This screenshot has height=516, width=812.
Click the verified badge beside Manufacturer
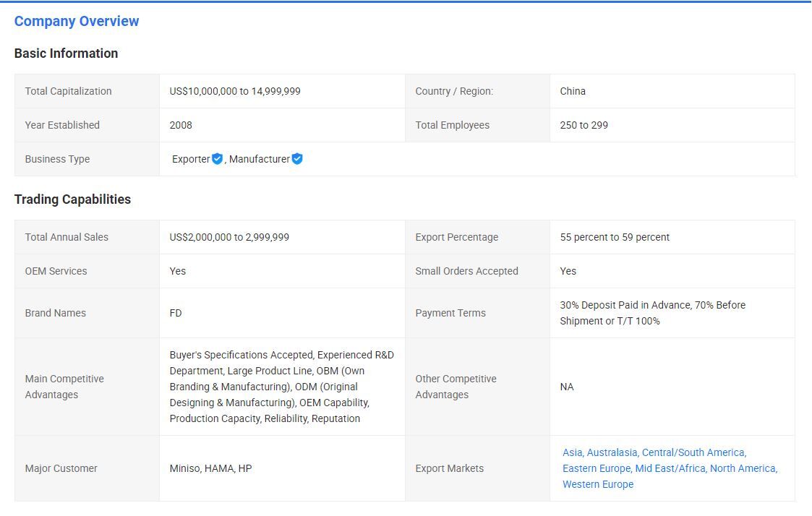pyautogui.click(x=297, y=159)
